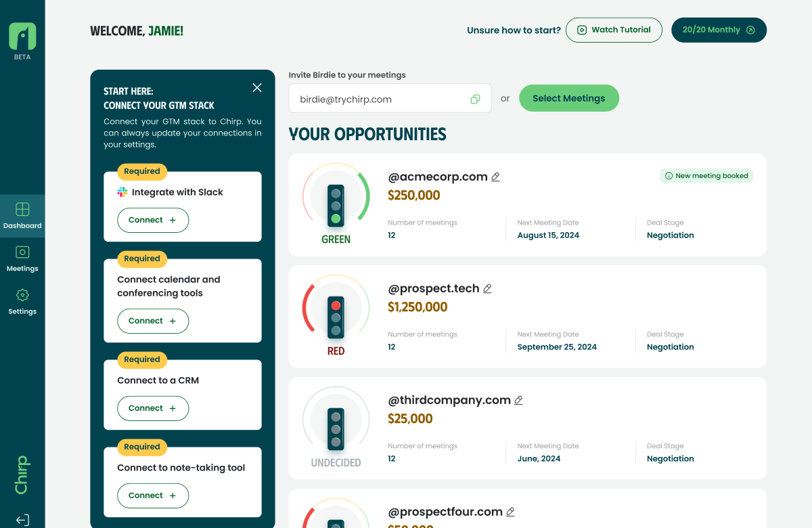Click the Select Meetings button

[568, 98]
